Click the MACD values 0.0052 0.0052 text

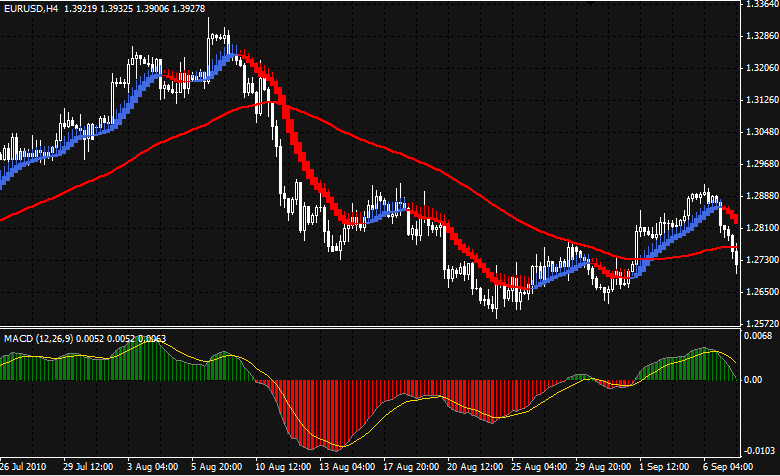105,339
